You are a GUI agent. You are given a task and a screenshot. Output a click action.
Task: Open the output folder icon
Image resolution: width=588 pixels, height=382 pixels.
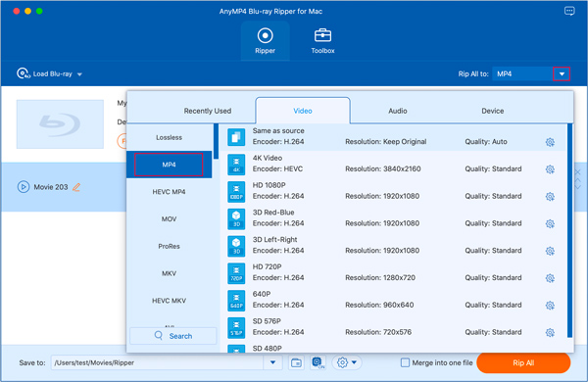(296, 362)
